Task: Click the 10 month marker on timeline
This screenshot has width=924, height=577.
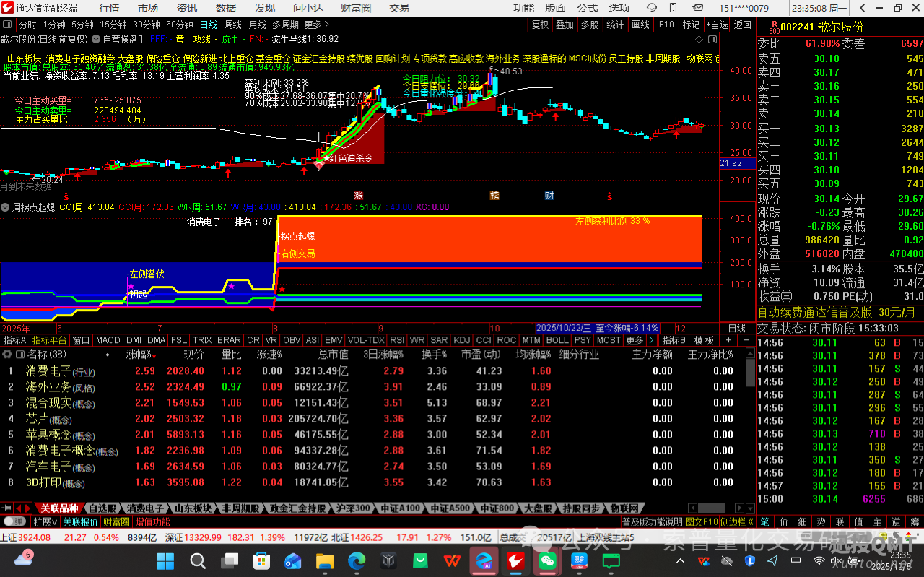Action: pos(494,328)
